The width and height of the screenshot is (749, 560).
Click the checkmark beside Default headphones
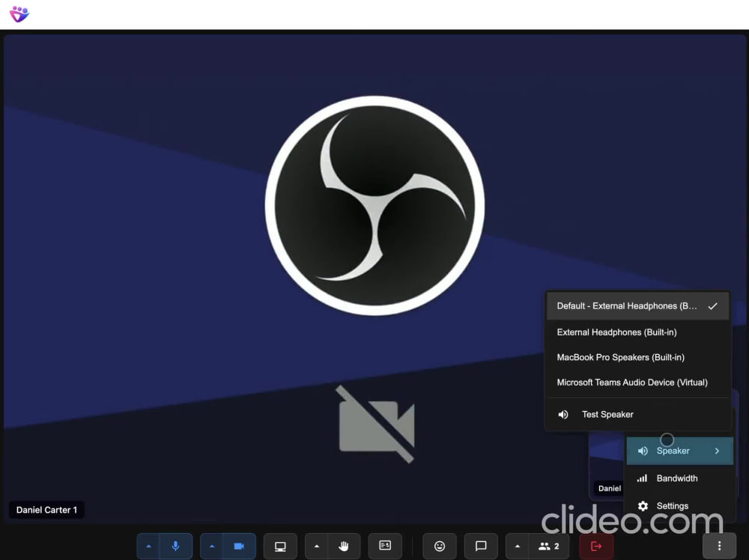click(713, 306)
